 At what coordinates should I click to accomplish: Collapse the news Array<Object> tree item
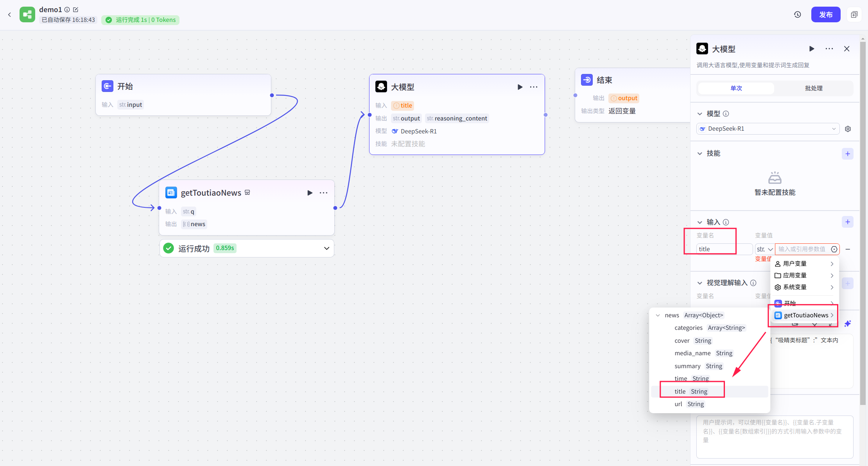(x=658, y=315)
